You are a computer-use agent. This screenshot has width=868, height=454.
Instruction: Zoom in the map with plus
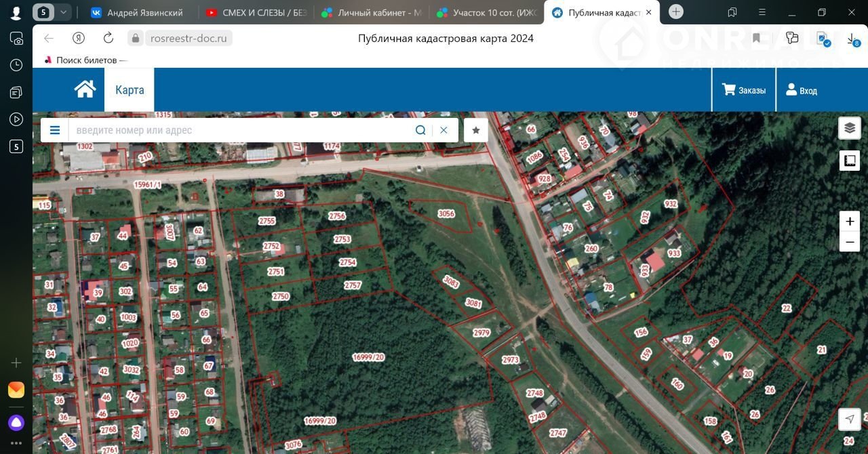(850, 222)
